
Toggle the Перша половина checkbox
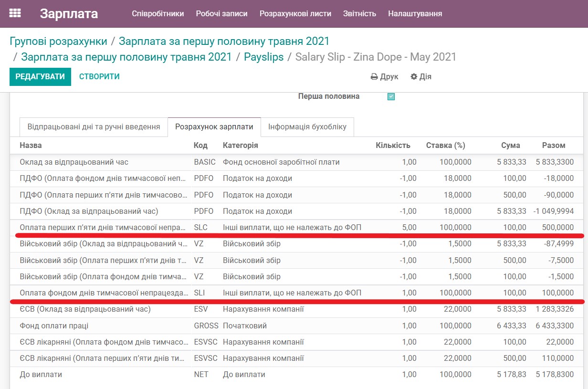tap(391, 96)
